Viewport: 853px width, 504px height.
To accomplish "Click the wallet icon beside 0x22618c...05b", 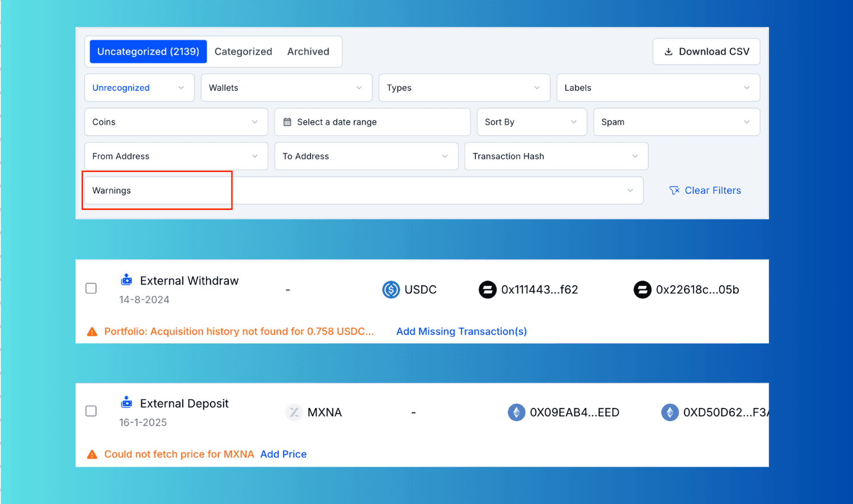I will click(642, 289).
